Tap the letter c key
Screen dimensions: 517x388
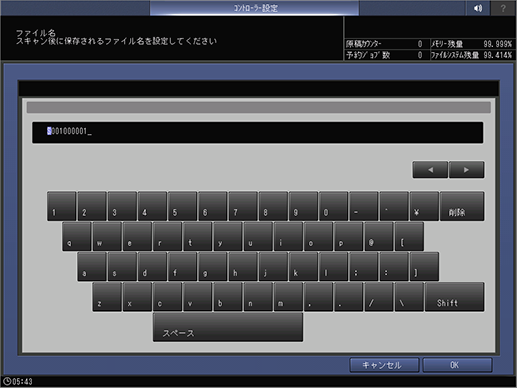(x=167, y=297)
